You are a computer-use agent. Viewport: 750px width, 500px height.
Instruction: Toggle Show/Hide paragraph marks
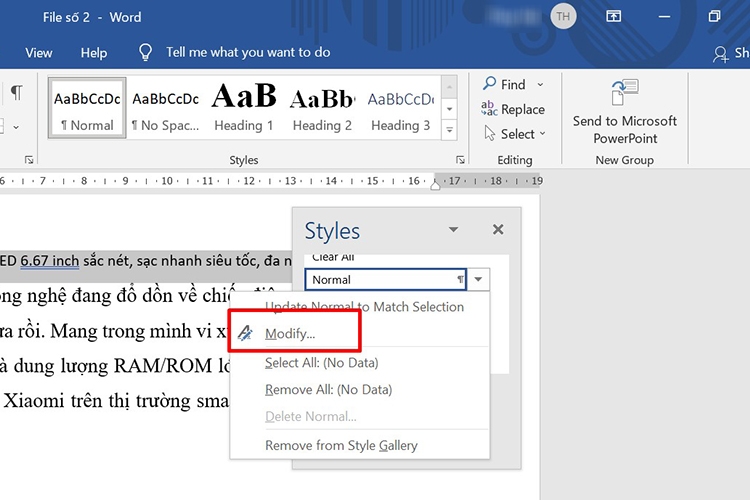click(x=16, y=93)
